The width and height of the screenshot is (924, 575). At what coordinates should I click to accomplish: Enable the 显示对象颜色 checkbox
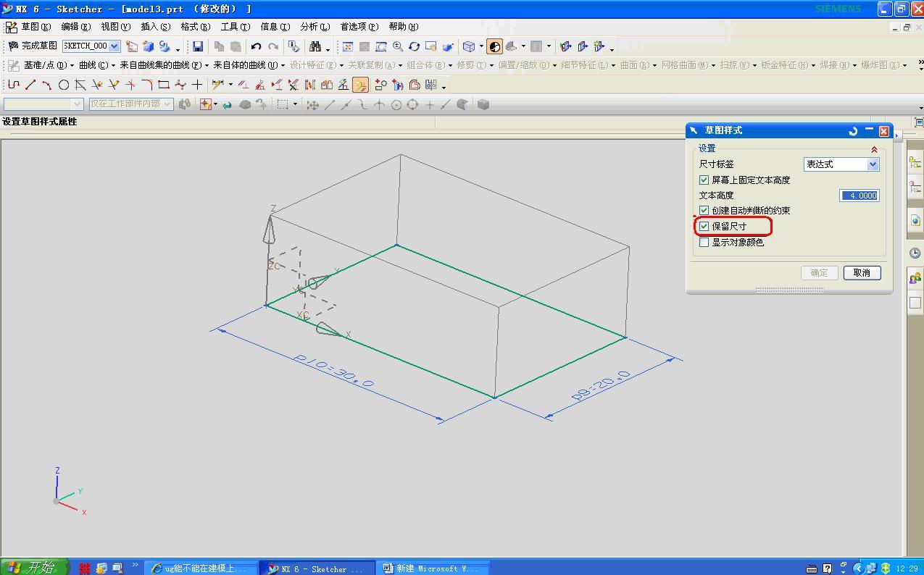coord(704,242)
